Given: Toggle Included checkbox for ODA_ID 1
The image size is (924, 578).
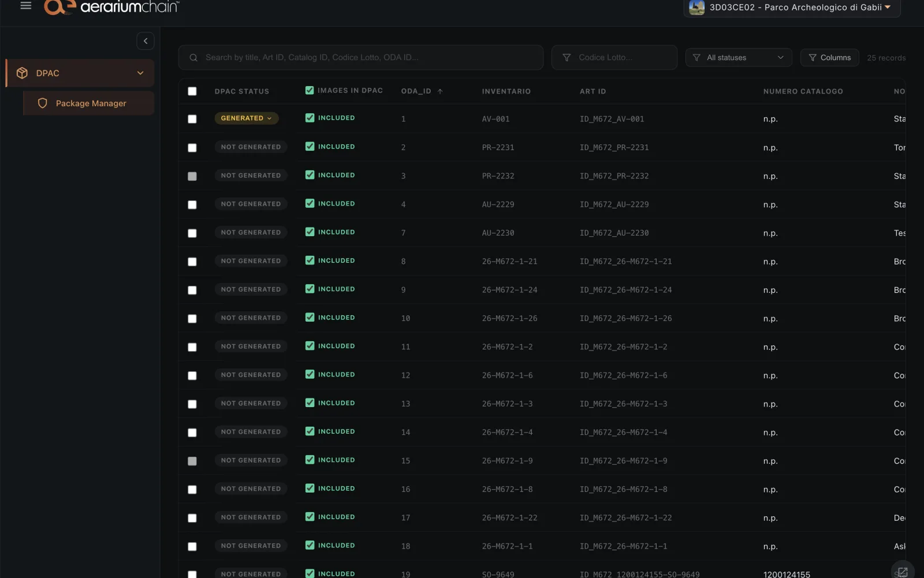Looking at the screenshot, I should tap(310, 118).
